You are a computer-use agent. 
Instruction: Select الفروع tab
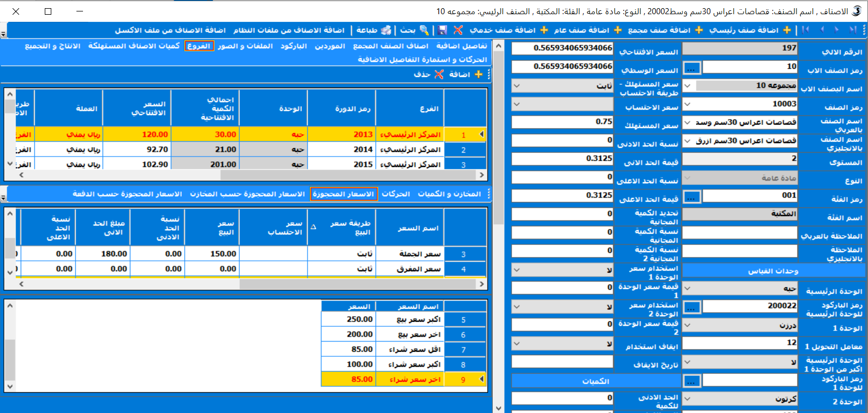[199, 46]
